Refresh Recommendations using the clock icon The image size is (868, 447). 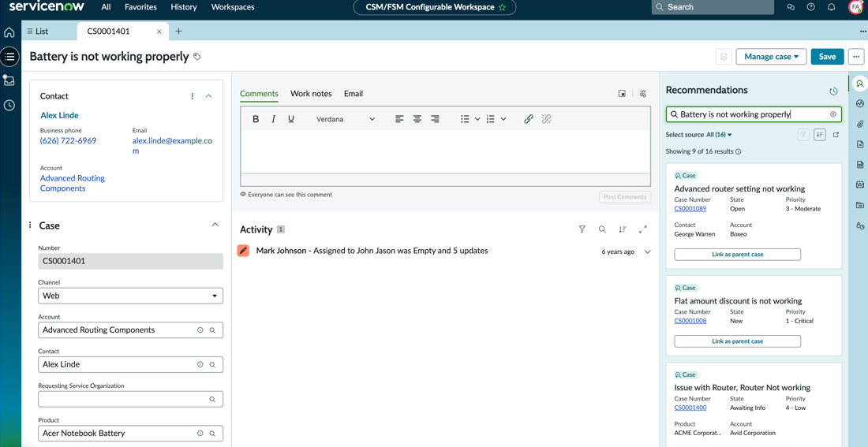(833, 91)
